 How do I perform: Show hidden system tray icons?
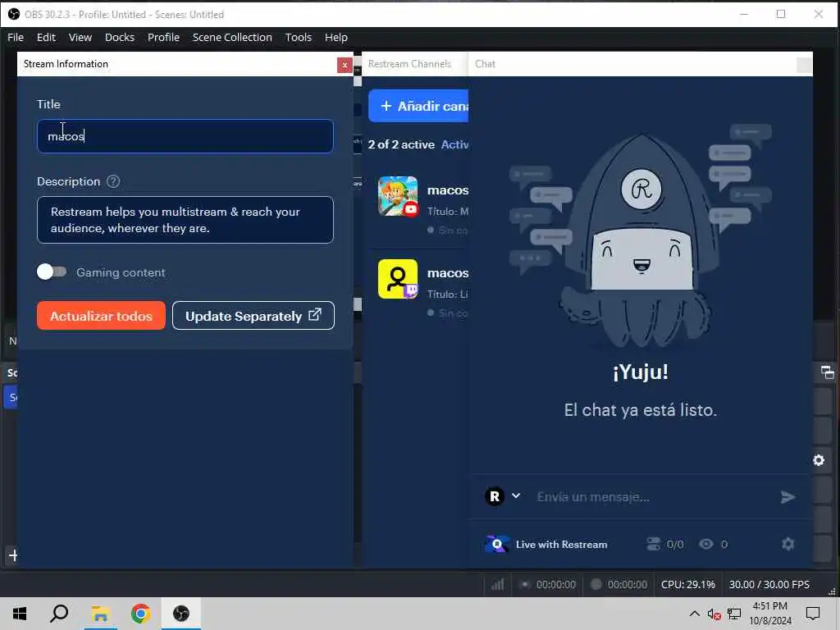(x=694, y=614)
